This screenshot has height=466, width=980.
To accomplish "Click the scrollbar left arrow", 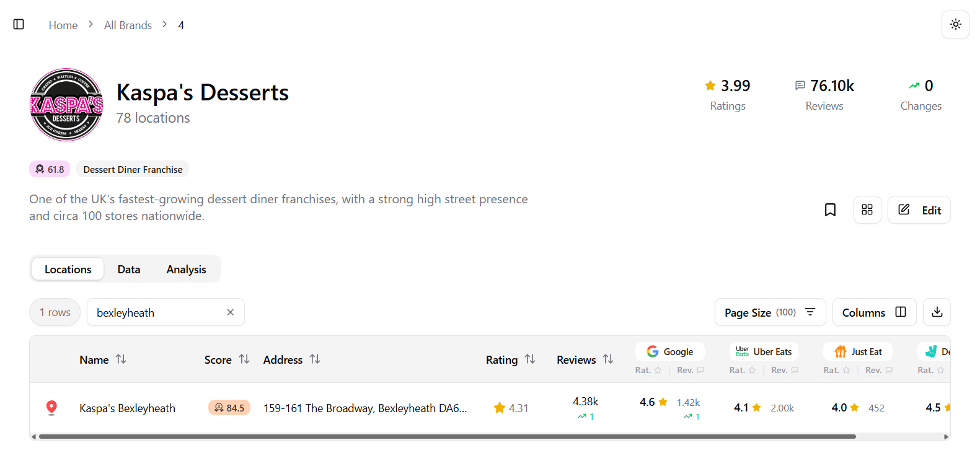I will tap(33, 436).
